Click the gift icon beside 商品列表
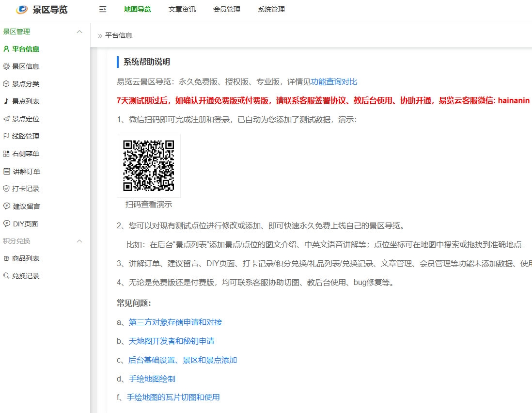The image size is (532, 413). click(6, 258)
